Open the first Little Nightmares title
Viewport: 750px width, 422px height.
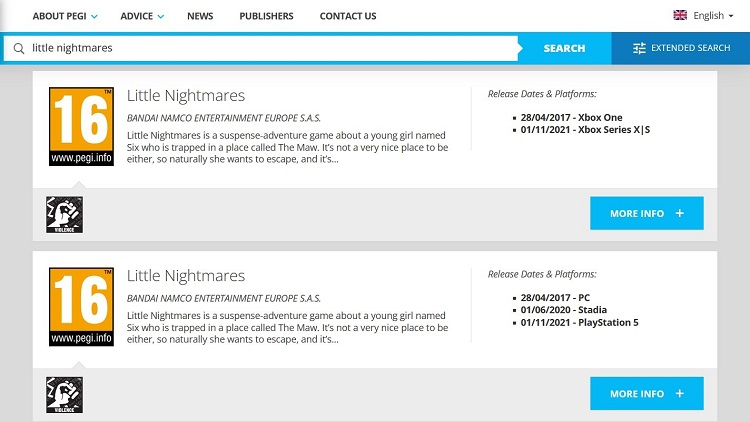186,96
